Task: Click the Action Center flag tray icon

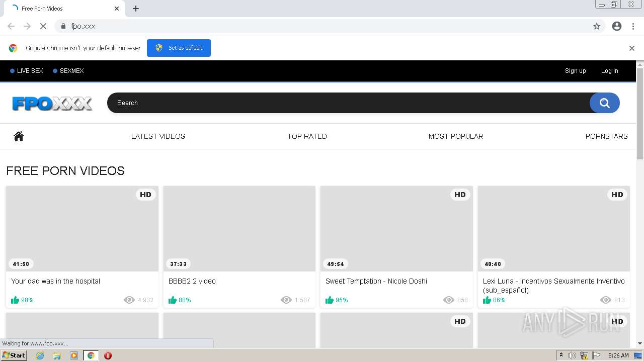Action: pyautogui.click(x=596, y=355)
